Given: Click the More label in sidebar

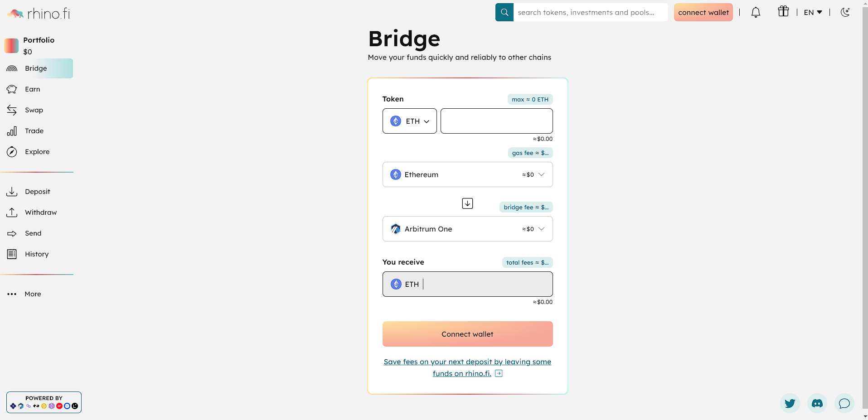Looking at the screenshot, I should [x=33, y=294].
